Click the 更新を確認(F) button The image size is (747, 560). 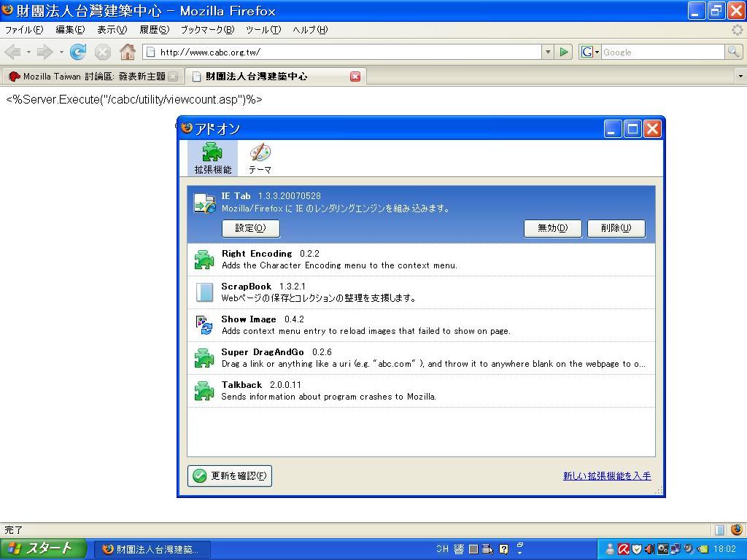coord(230,476)
